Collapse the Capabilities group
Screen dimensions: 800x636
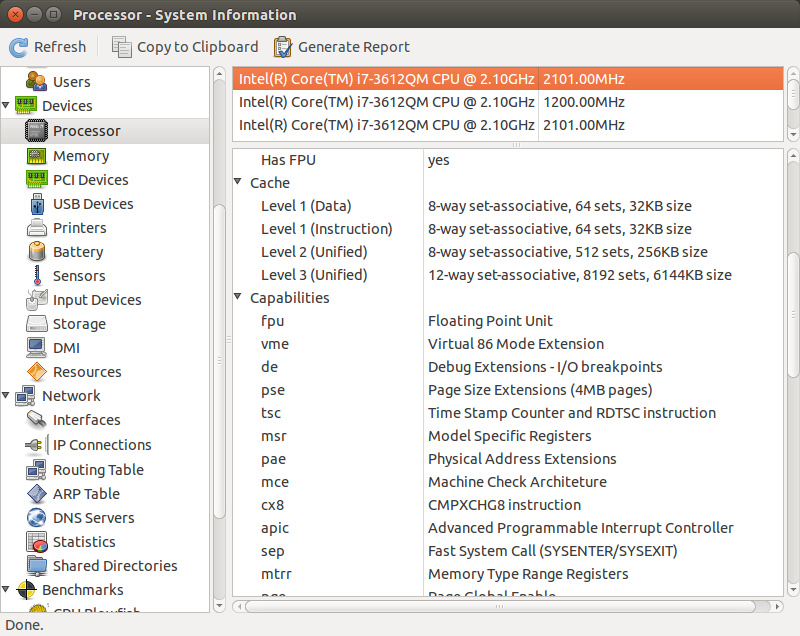[238, 298]
